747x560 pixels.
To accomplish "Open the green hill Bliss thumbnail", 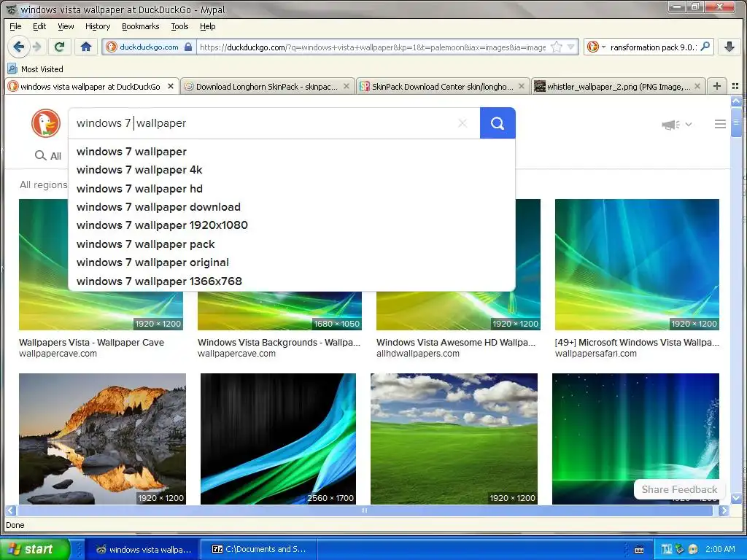I will 454,438.
